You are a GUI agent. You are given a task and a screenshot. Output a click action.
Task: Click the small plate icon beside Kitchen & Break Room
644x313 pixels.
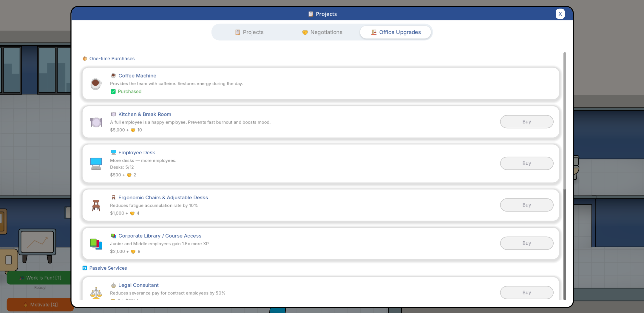[x=113, y=114]
